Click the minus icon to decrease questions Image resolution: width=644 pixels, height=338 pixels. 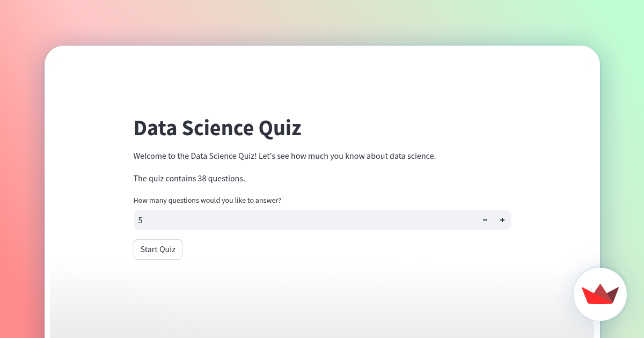tap(485, 220)
